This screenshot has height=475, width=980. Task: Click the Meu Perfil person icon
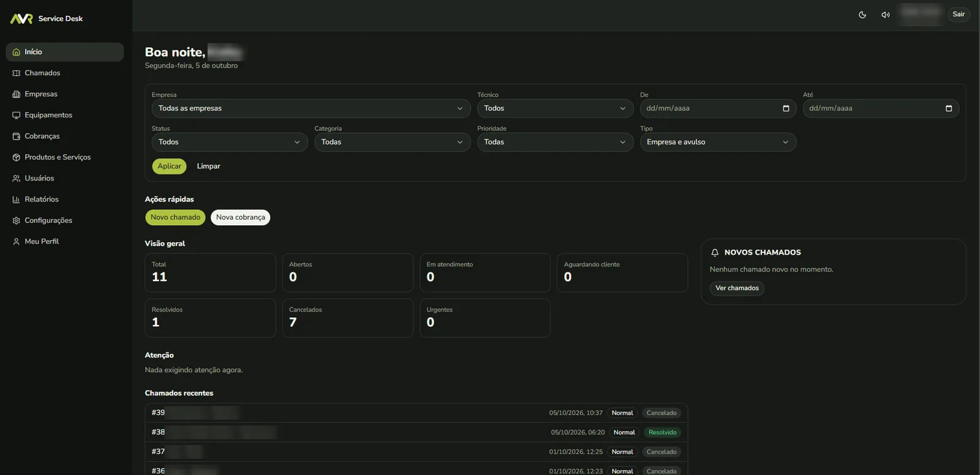pos(17,242)
